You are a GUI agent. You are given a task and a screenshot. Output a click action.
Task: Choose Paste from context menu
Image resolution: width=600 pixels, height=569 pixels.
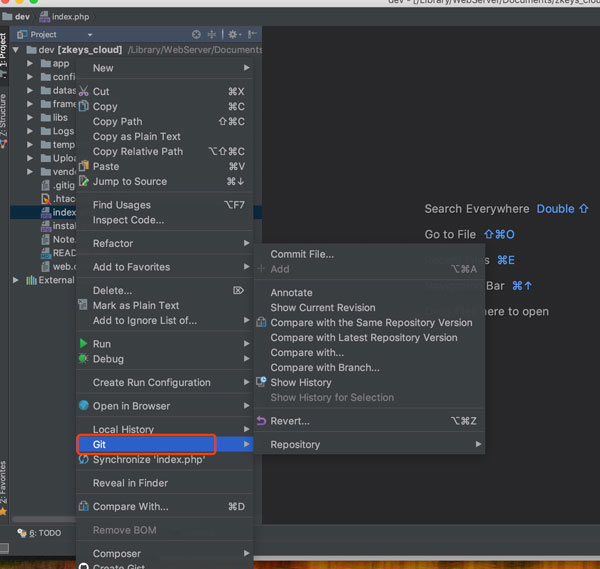click(165, 166)
